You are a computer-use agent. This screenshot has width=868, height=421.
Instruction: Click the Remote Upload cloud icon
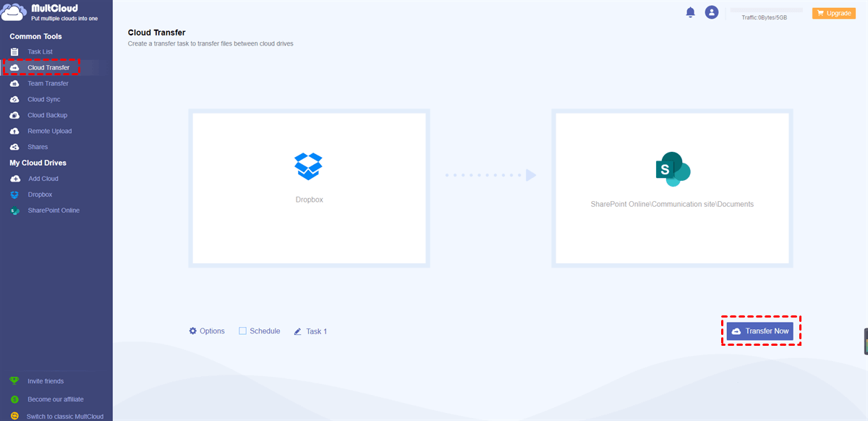(x=14, y=132)
